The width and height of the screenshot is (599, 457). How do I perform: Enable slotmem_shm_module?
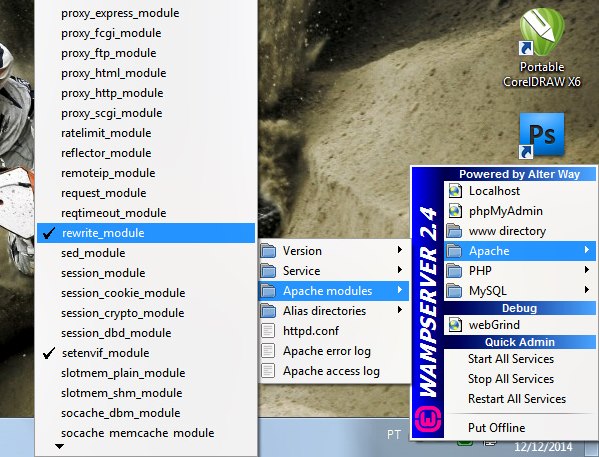pos(146,393)
